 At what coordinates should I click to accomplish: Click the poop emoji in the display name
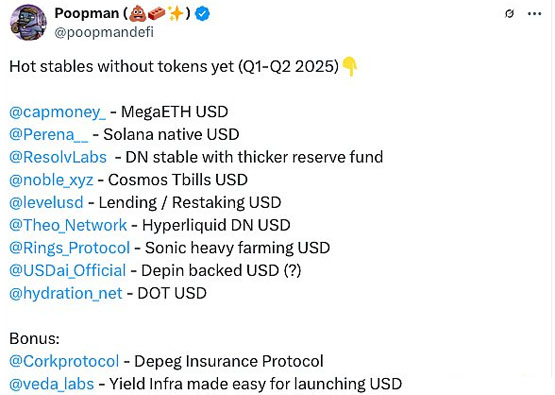point(138,14)
